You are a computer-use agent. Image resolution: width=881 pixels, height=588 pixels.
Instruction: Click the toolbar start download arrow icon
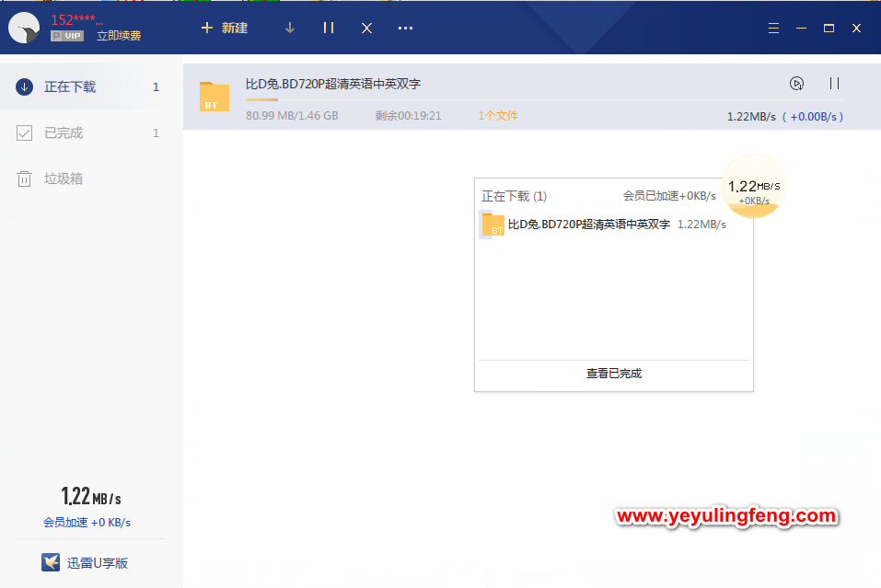coord(290,29)
